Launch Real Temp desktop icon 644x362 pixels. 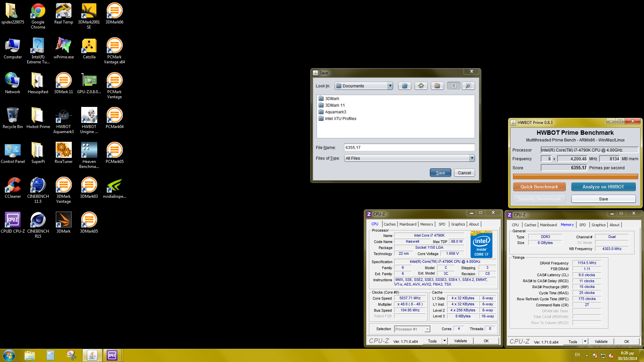coord(63,13)
